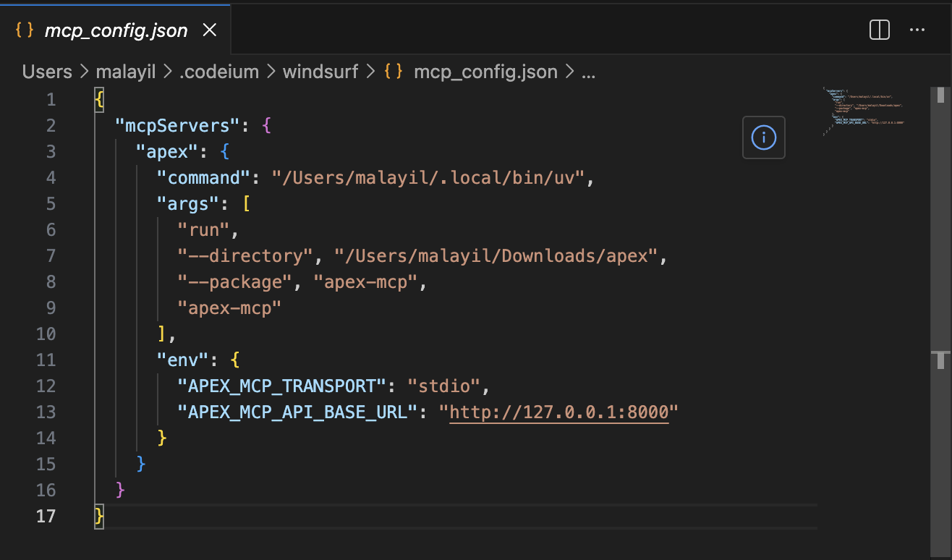The height and width of the screenshot is (560, 952).
Task: Click the blue closing brace on line 15
Action: [x=141, y=464]
